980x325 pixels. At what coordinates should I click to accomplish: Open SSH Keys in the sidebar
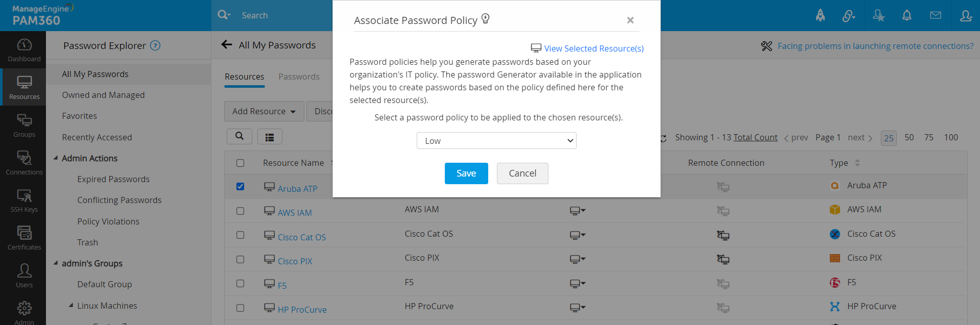tap(24, 201)
